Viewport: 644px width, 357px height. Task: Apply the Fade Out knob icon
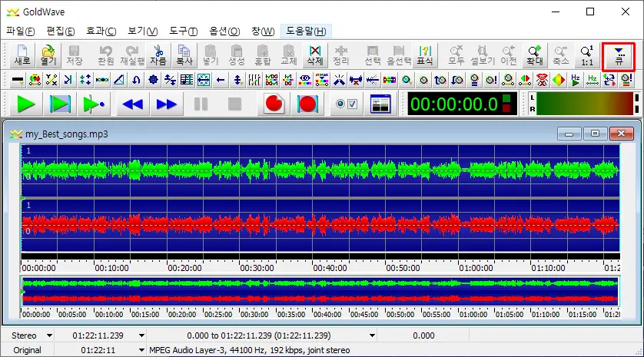tap(457, 80)
